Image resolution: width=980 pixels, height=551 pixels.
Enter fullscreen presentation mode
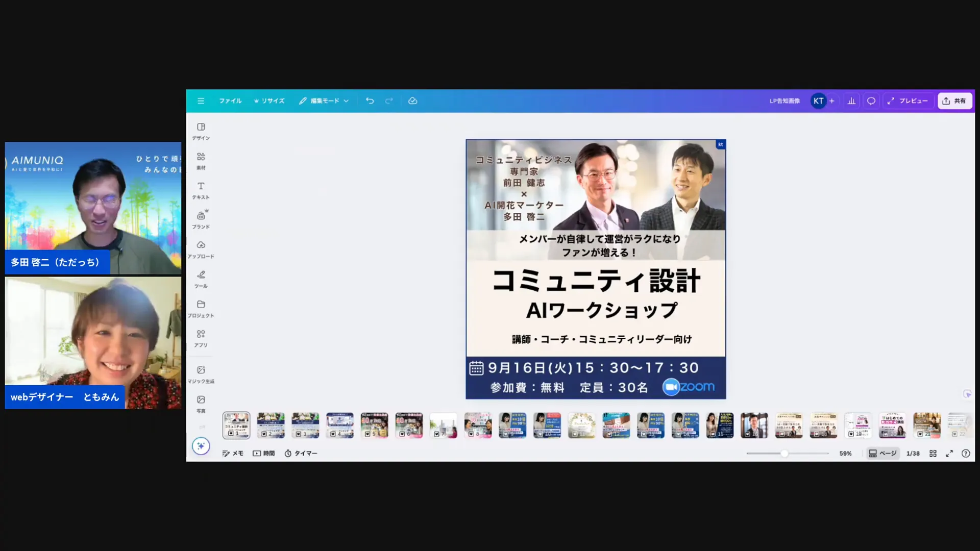click(x=949, y=453)
